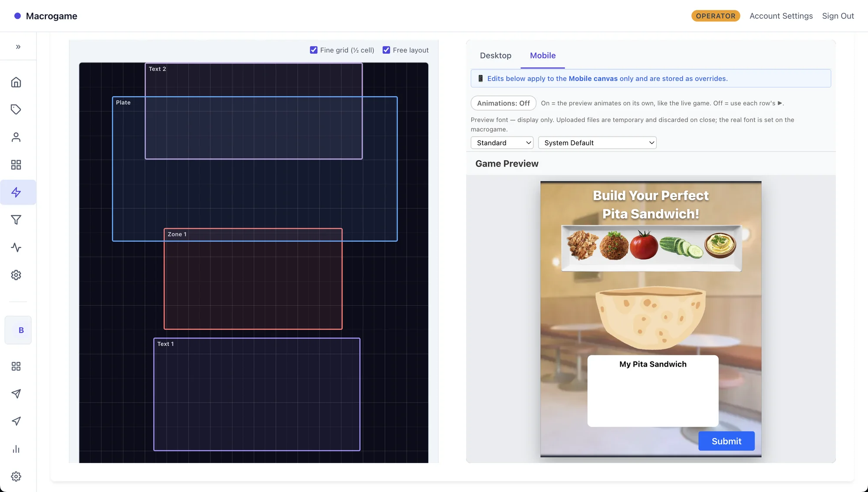Image resolution: width=868 pixels, height=492 pixels.
Task: Click the navigation arrow sidebar icon
Action: tap(16, 421)
